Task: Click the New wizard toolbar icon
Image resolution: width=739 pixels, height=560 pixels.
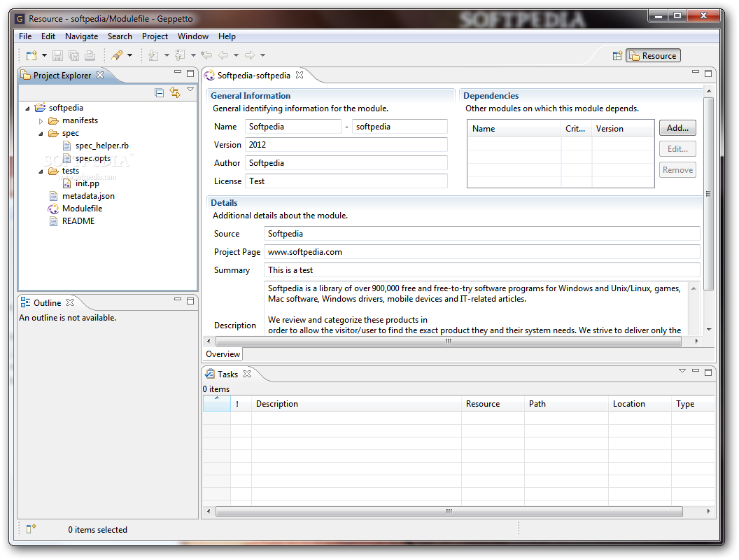Action: click(31, 55)
